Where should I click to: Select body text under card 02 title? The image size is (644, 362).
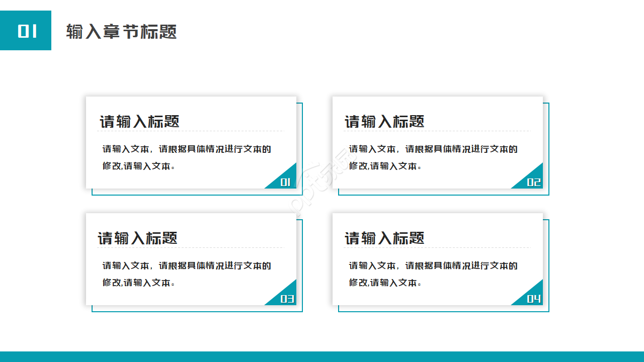click(433, 156)
